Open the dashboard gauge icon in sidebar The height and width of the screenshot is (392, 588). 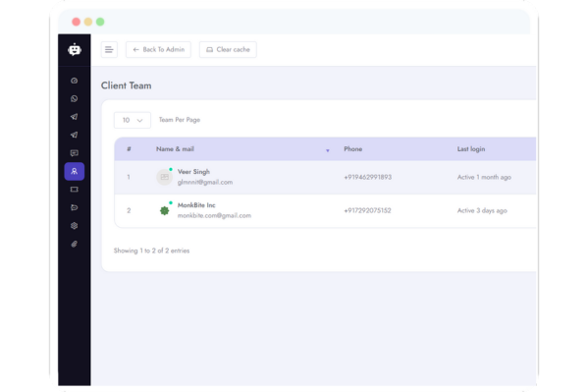tap(75, 81)
